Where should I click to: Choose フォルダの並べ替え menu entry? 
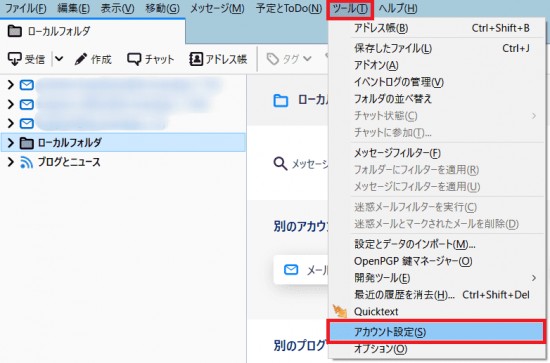[x=437, y=99]
